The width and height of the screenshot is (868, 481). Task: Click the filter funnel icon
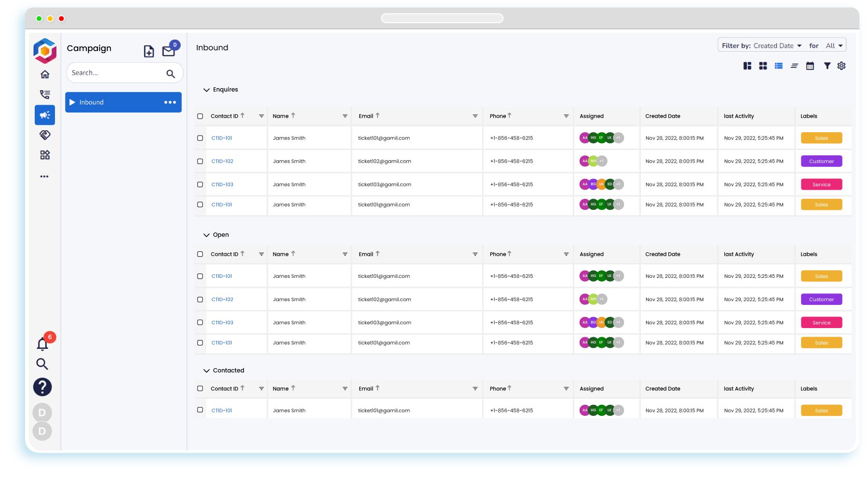[x=827, y=66]
